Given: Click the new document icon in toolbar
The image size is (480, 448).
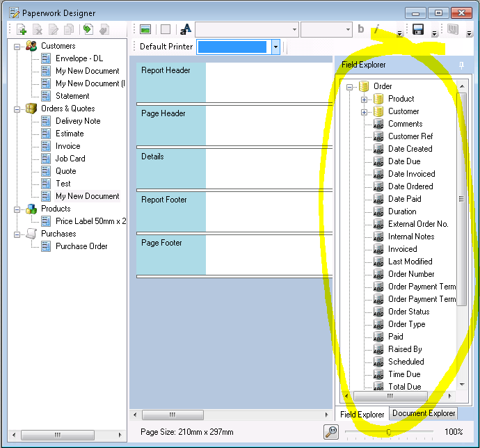Looking at the screenshot, I should click(x=22, y=29).
